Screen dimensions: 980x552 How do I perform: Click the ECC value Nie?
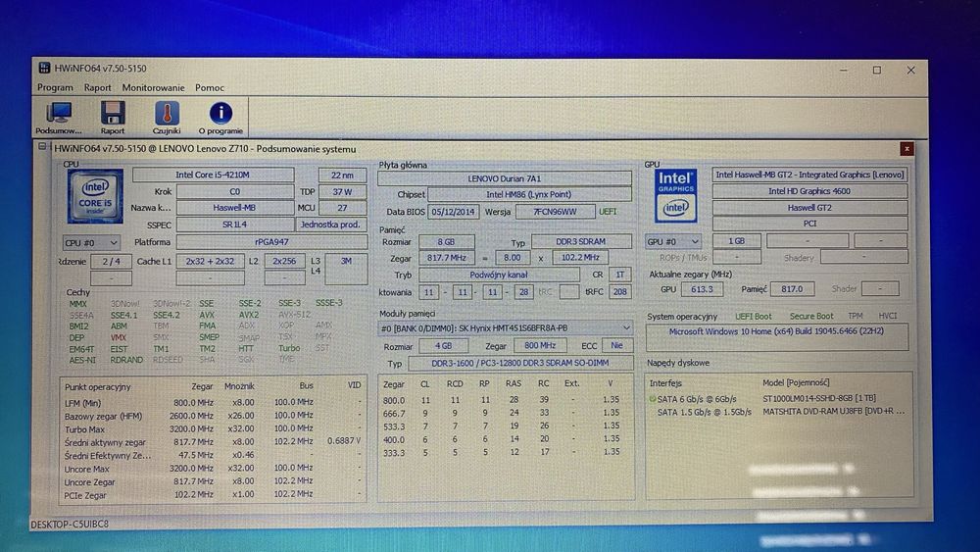[616, 345]
